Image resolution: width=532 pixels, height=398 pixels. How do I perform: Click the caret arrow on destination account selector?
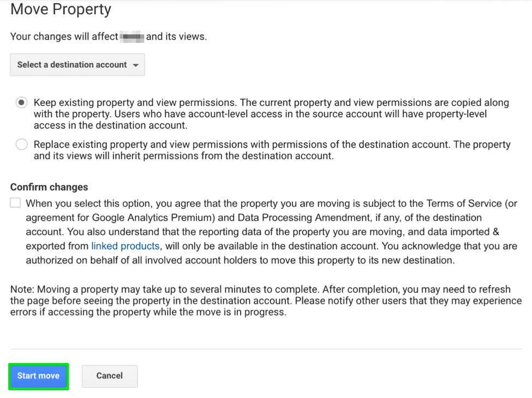click(136, 65)
